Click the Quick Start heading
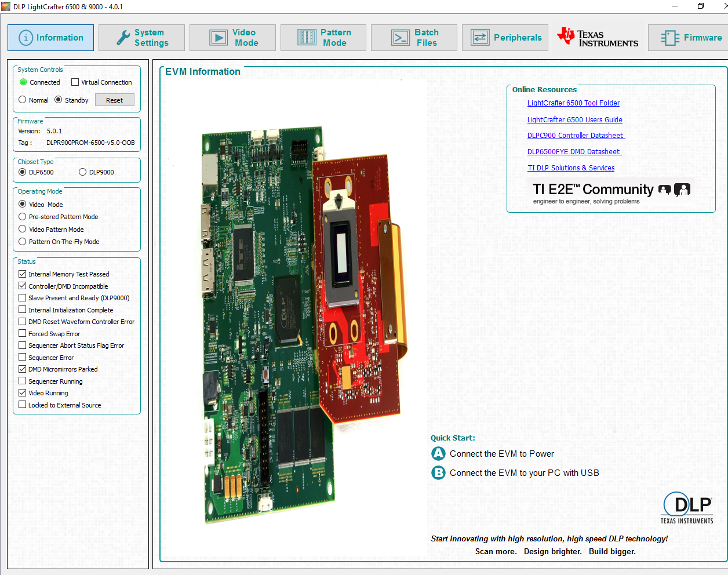 [453, 438]
